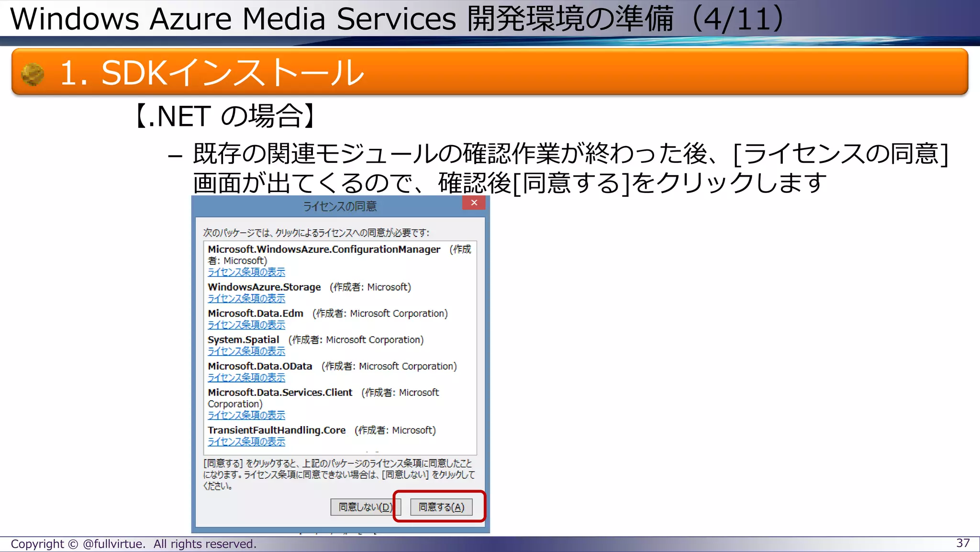This screenshot has width=980, height=552.
Task: Click the orange bullet icon beside SDKインストール
Action: click(x=33, y=74)
